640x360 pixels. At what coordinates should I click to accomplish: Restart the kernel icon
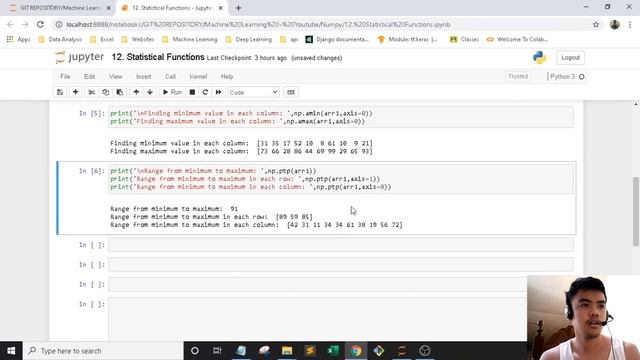pos(205,92)
